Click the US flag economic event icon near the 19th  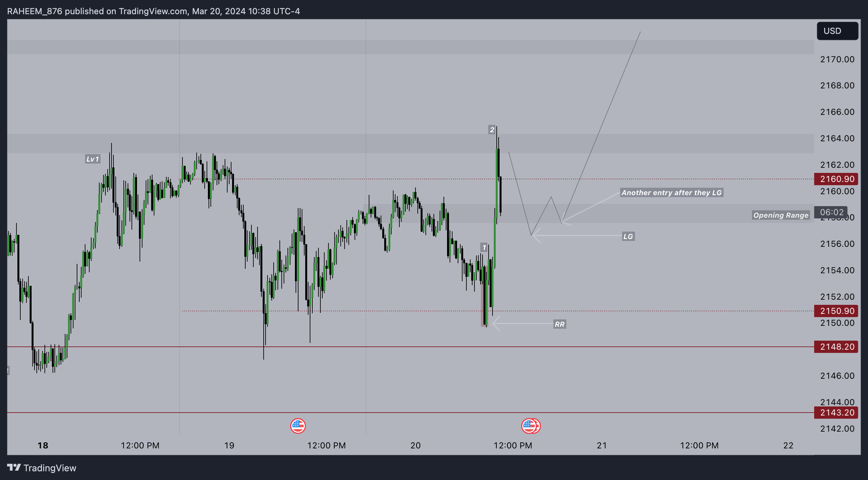coord(298,426)
